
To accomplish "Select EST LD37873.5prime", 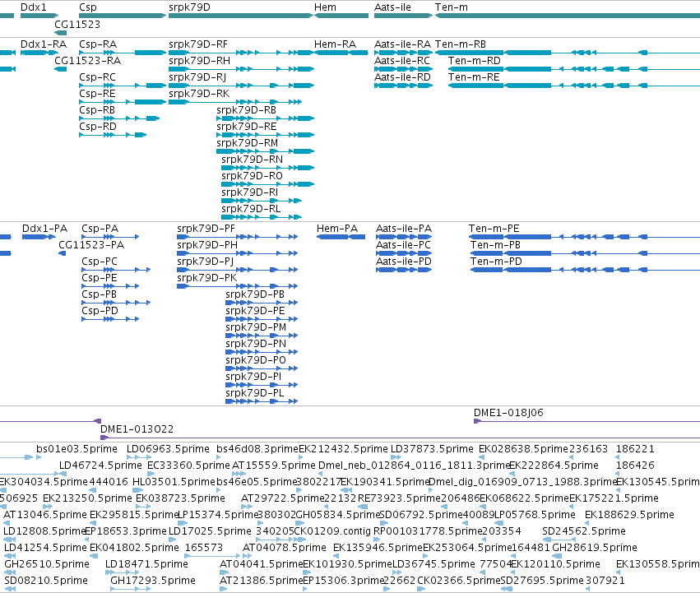I will click(x=432, y=449).
